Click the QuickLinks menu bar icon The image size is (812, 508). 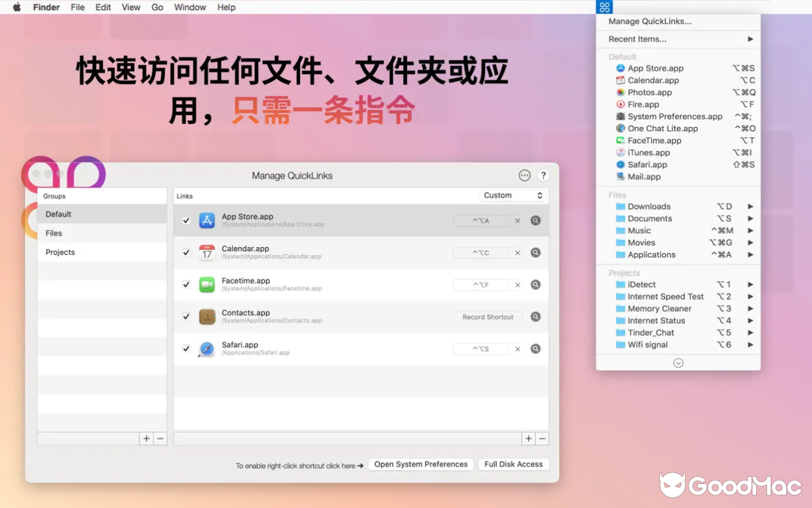coord(605,7)
